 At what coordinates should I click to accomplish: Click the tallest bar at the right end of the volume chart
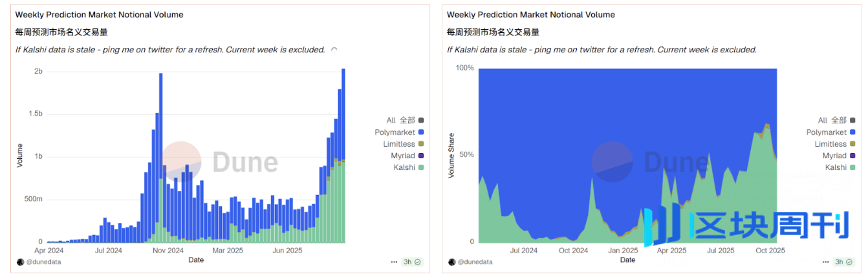343,155
